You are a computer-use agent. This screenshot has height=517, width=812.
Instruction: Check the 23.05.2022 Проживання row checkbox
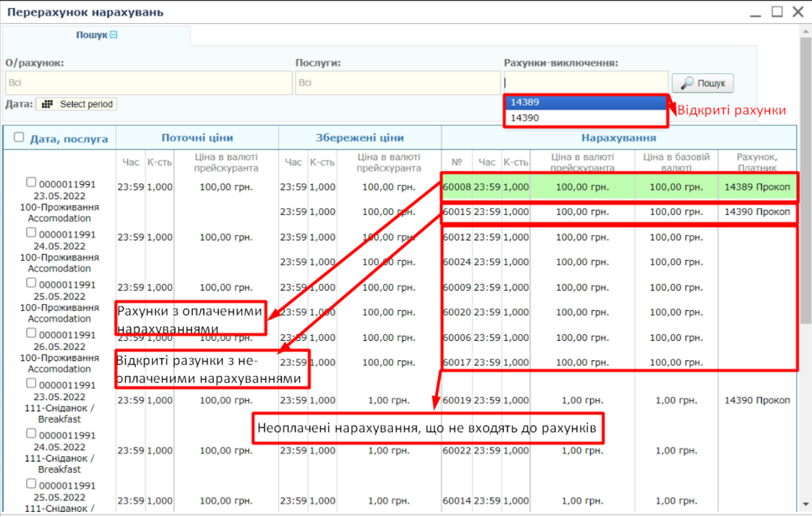(31, 183)
